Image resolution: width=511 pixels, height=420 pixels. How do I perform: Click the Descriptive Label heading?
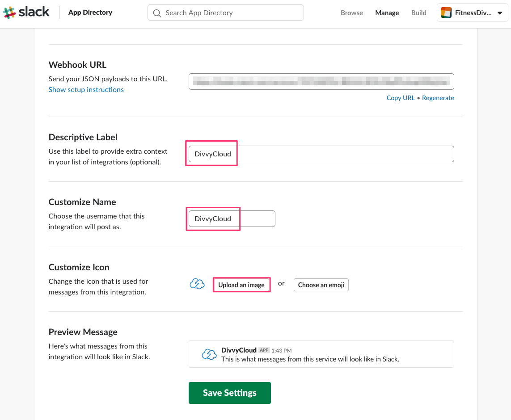click(83, 138)
